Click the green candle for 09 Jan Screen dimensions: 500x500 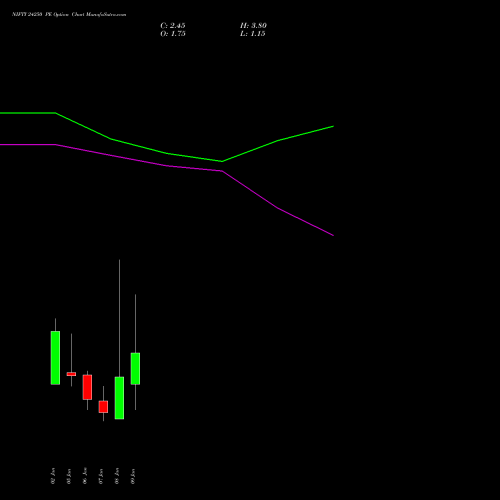135,368
